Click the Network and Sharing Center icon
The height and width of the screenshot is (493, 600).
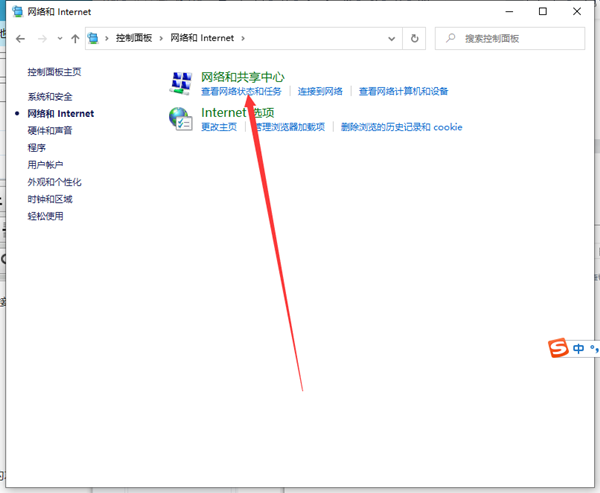tap(181, 83)
